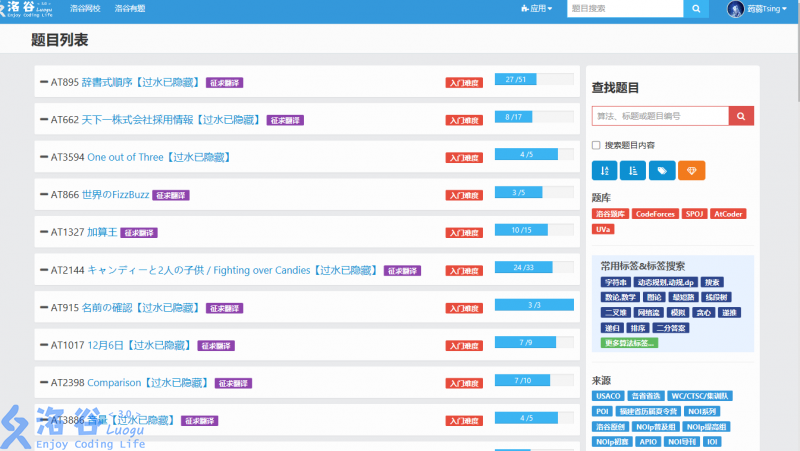Viewport: 800px width, 451px height.
Task: Click the second sort order icon button
Action: pyautogui.click(x=632, y=171)
